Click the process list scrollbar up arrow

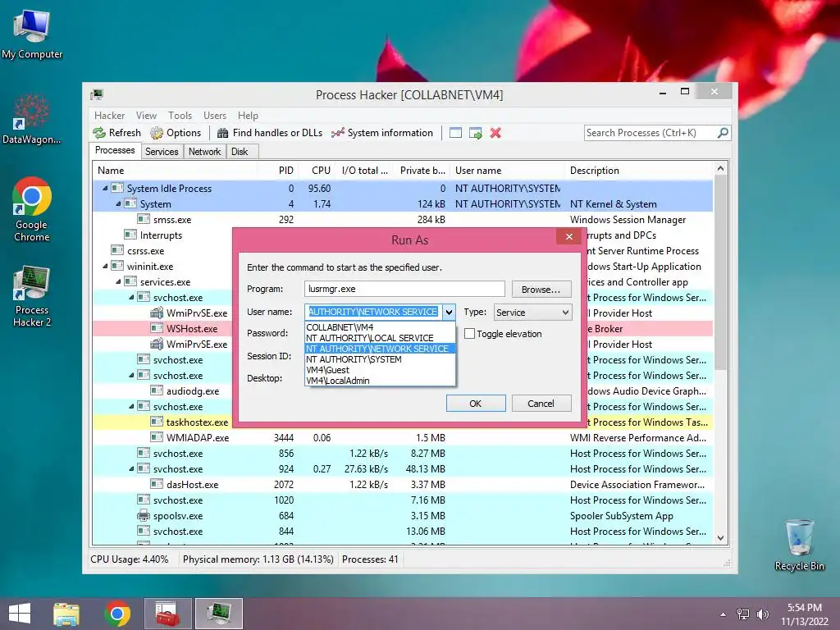720,168
